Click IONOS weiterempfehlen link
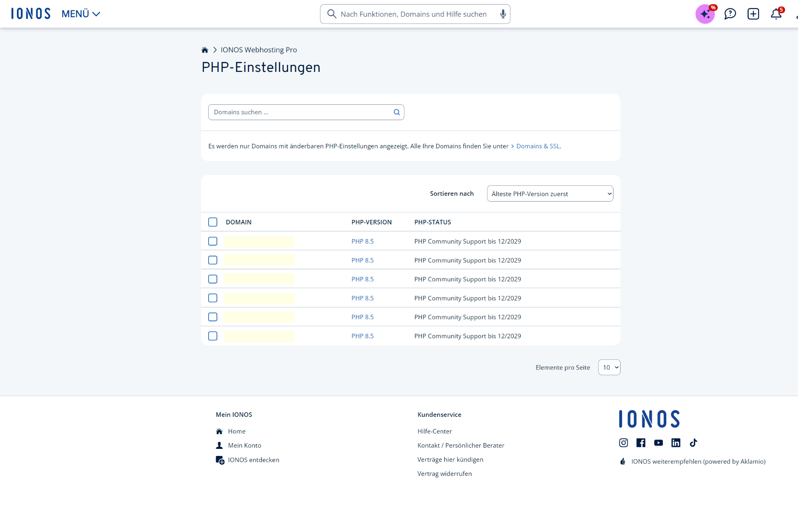The height and width of the screenshot is (532, 798). click(698, 461)
